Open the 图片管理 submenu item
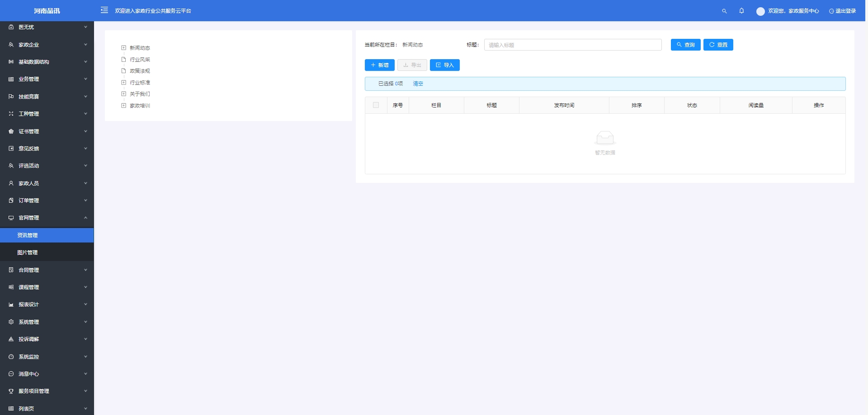This screenshot has height=415, width=868. click(28, 252)
